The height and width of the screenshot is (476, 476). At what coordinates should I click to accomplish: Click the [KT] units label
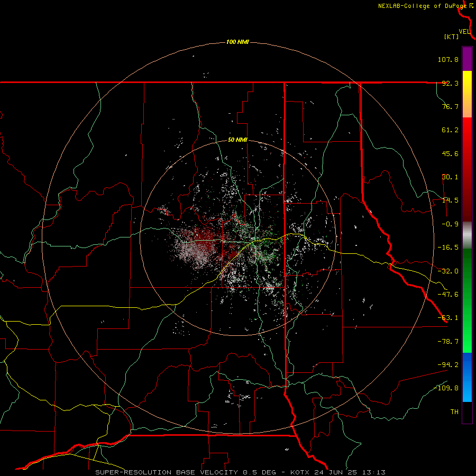coord(452,36)
